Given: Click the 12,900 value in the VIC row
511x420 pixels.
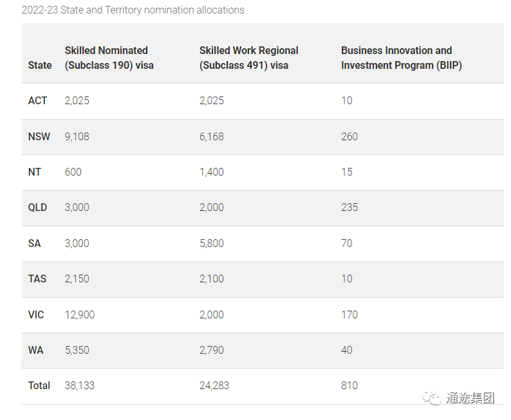Looking at the screenshot, I should pyautogui.click(x=80, y=315).
